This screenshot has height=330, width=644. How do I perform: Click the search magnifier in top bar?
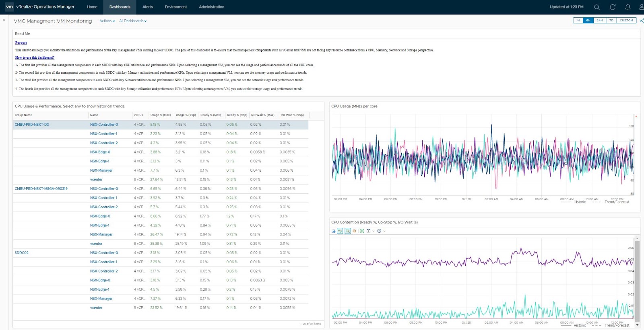point(597,7)
